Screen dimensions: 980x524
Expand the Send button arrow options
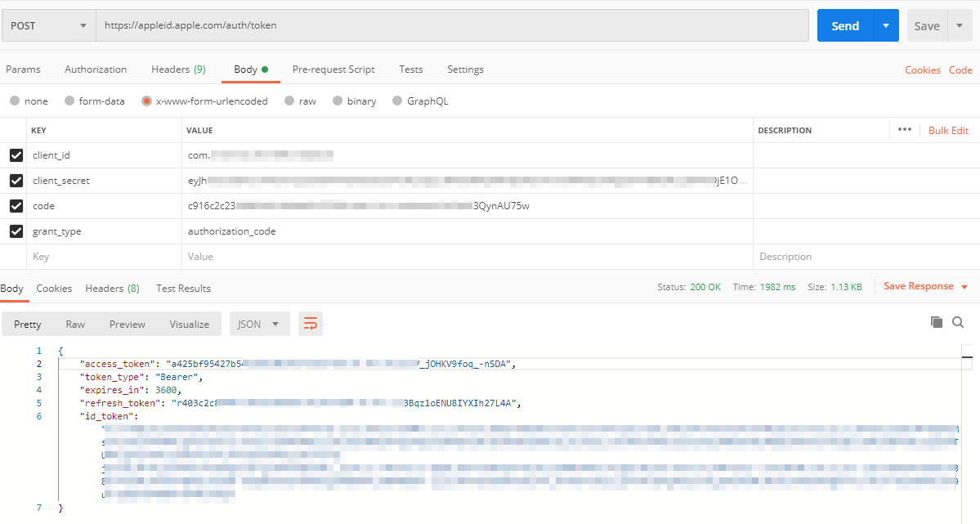(x=886, y=25)
